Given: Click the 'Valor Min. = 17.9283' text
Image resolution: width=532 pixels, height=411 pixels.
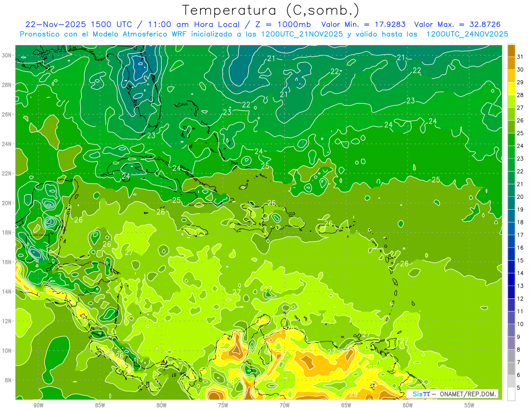Looking at the screenshot, I should [364, 24].
